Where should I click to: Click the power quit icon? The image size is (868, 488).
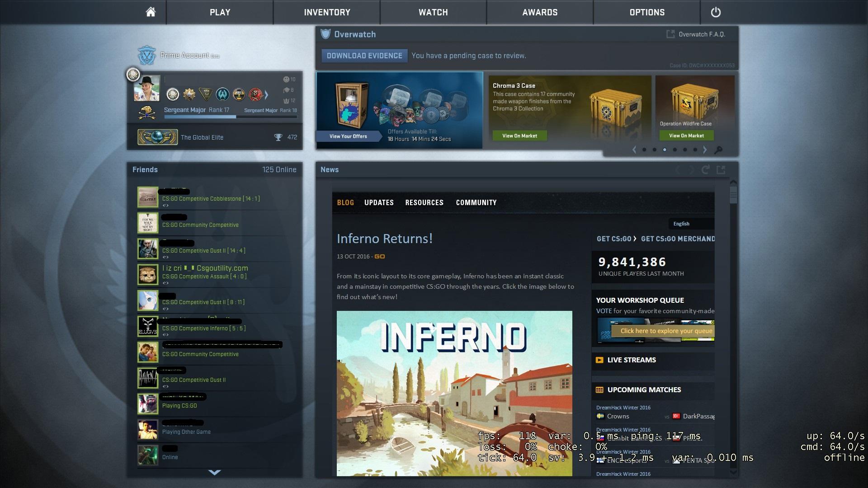[x=716, y=12]
